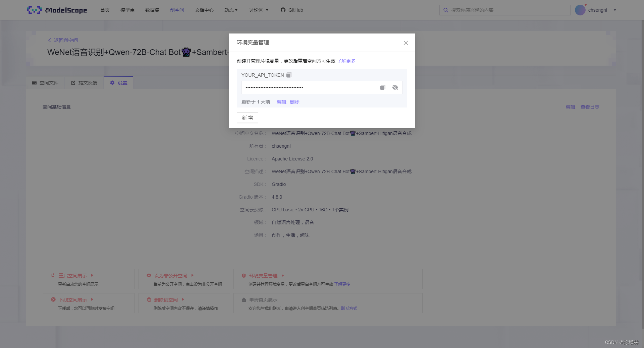Open the GitHub link in navbar
The width and height of the screenshot is (644, 348).
[292, 10]
